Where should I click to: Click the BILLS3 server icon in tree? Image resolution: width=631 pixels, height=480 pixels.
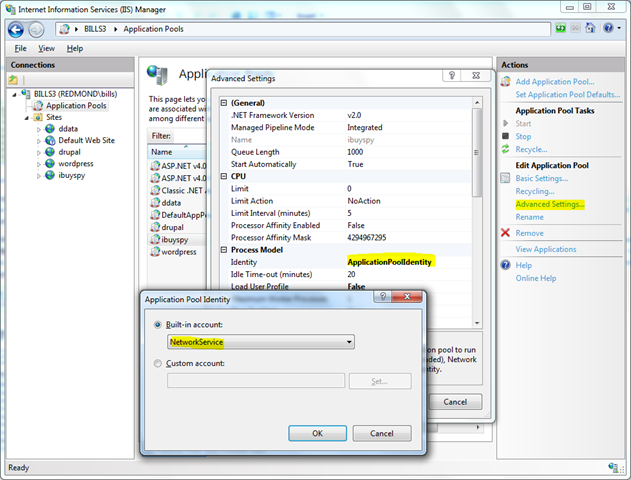point(26,94)
